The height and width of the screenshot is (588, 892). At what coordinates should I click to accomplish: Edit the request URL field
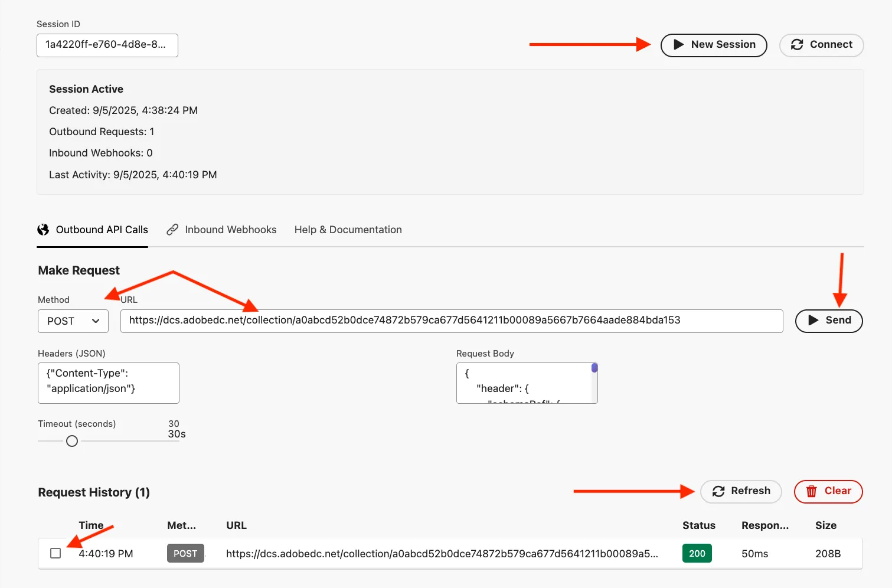[452, 321]
